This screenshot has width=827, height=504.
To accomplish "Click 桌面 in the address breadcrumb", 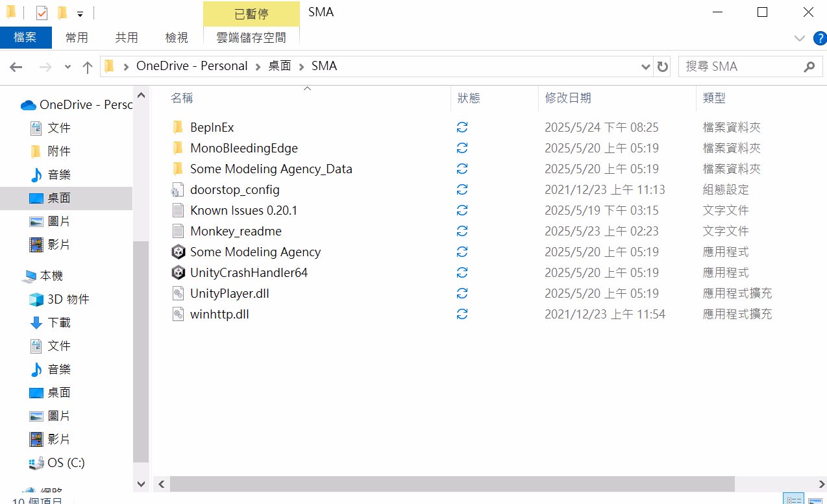I will (x=280, y=66).
